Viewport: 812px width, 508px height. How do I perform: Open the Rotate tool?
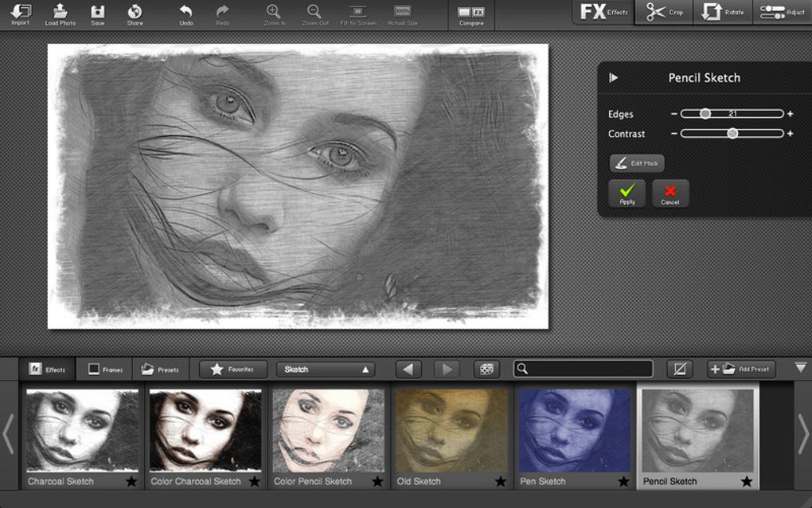click(723, 13)
